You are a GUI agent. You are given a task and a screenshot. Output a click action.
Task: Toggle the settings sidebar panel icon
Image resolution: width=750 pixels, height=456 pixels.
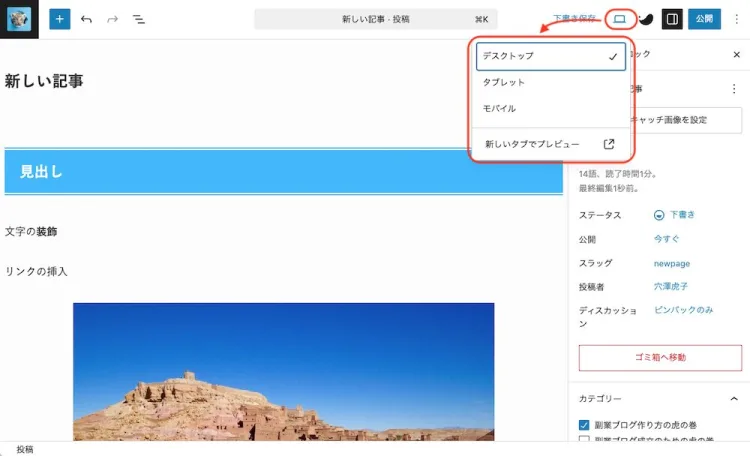point(672,19)
